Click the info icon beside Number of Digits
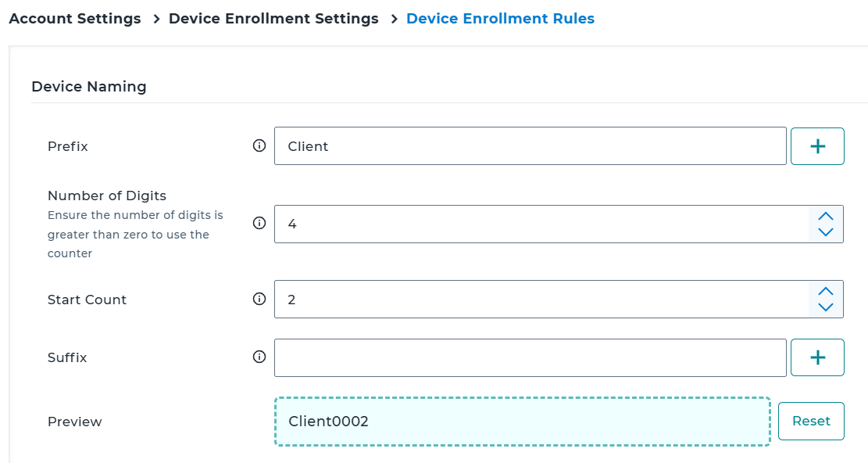This screenshot has height=463, width=868. (259, 224)
